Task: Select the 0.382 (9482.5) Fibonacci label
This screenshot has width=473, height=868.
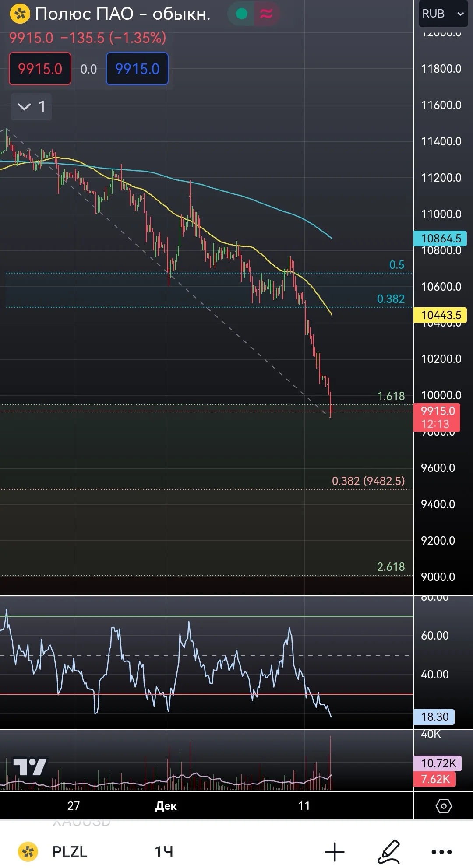Action: point(368,481)
